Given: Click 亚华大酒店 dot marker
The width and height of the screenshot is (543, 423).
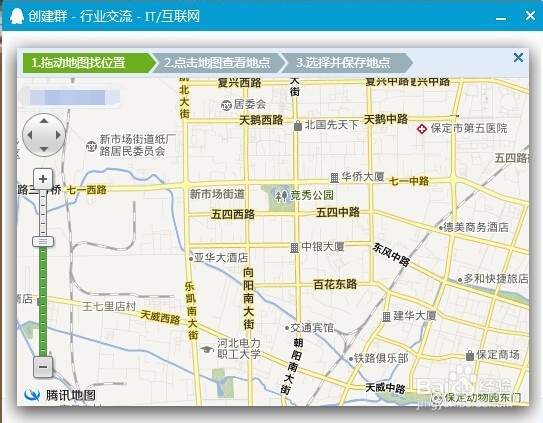Looking at the screenshot, I should point(191,259).
